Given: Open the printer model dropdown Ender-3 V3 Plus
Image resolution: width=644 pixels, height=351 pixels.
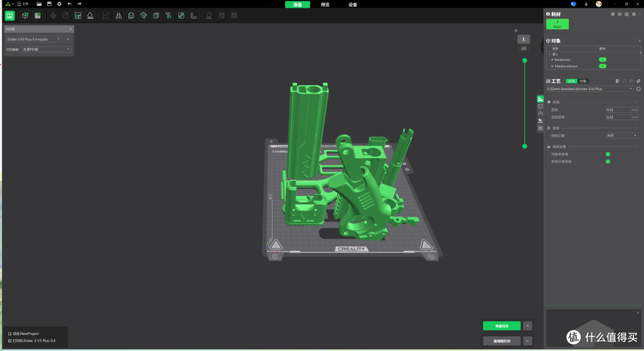Looking at the screenshot, I should [x=33, y=39].
